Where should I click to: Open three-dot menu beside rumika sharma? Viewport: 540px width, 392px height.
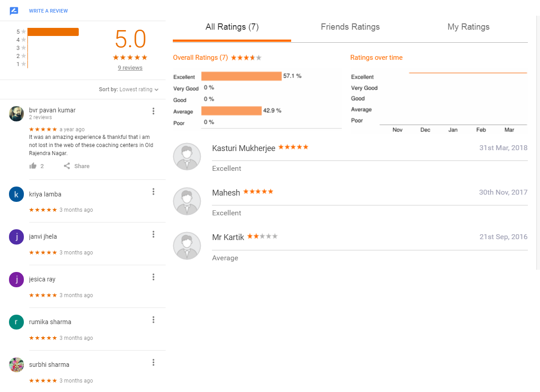point(153,320)
